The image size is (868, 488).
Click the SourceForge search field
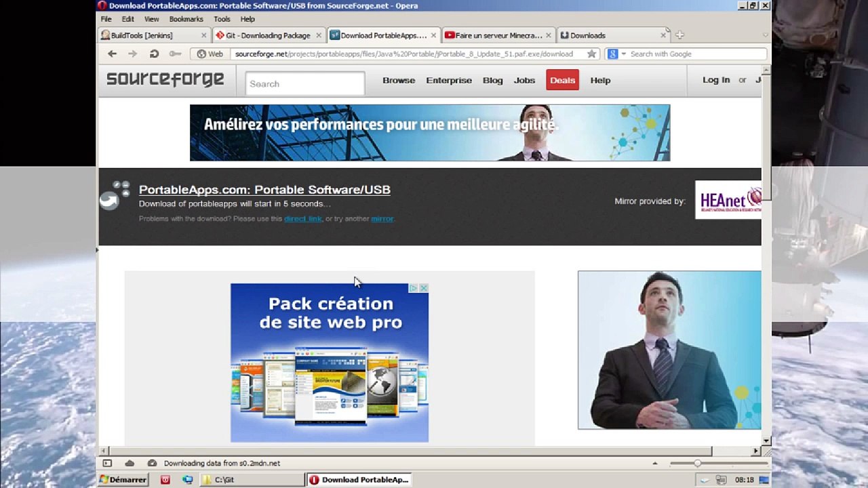click(x=305, y=84)
